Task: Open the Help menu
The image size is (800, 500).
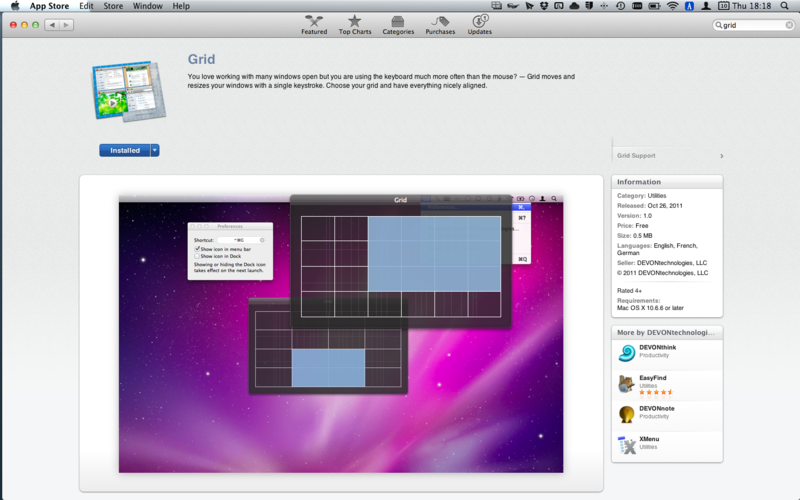Action: [x=181, y=6]
